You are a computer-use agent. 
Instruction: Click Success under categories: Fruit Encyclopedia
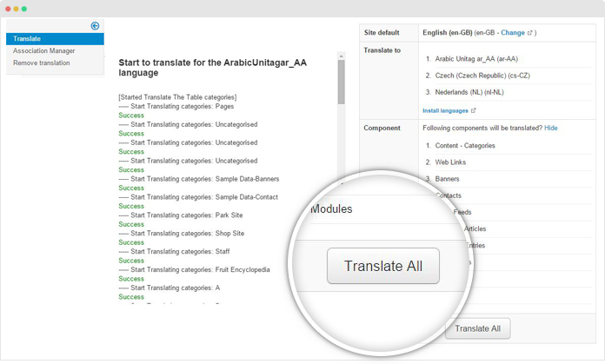click(x=131, y=279)
